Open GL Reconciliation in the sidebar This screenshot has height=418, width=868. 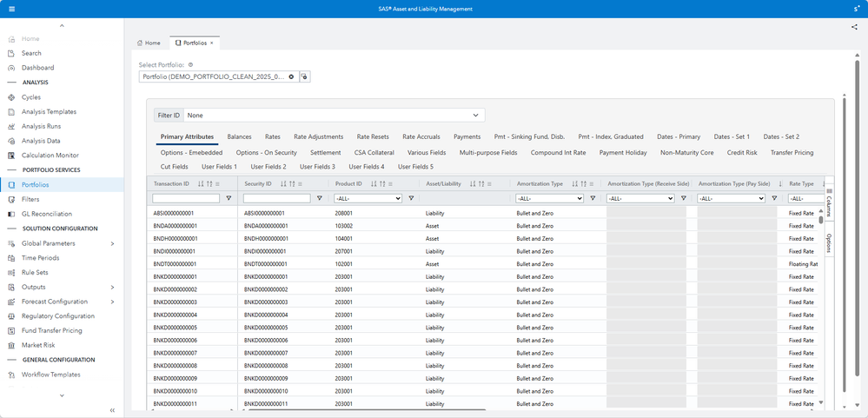(47, 214)
